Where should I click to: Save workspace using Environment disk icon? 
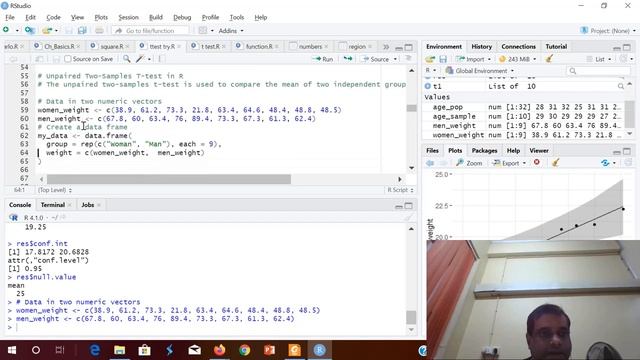[443, 59]
